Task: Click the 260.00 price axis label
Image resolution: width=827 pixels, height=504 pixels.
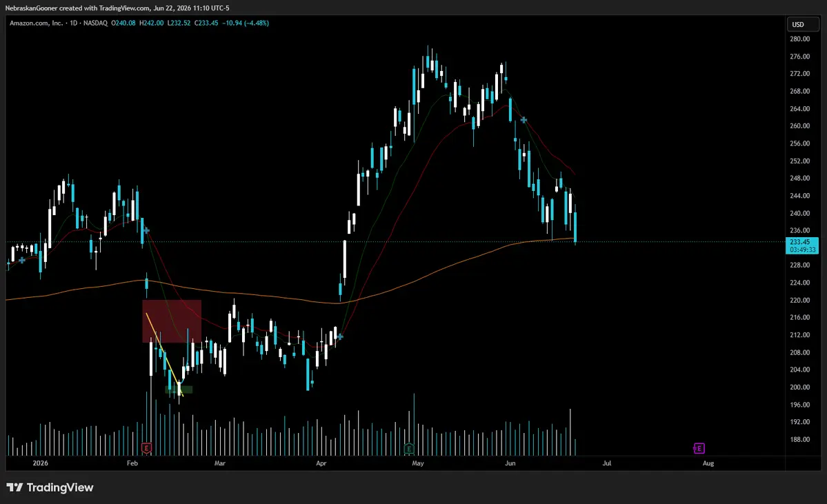Action: click(x=799, y=126)
